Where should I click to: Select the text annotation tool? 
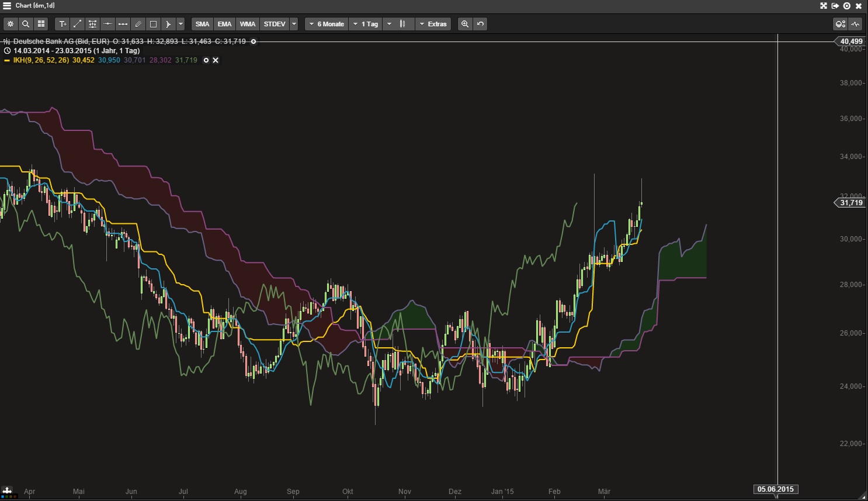point(63,24)
